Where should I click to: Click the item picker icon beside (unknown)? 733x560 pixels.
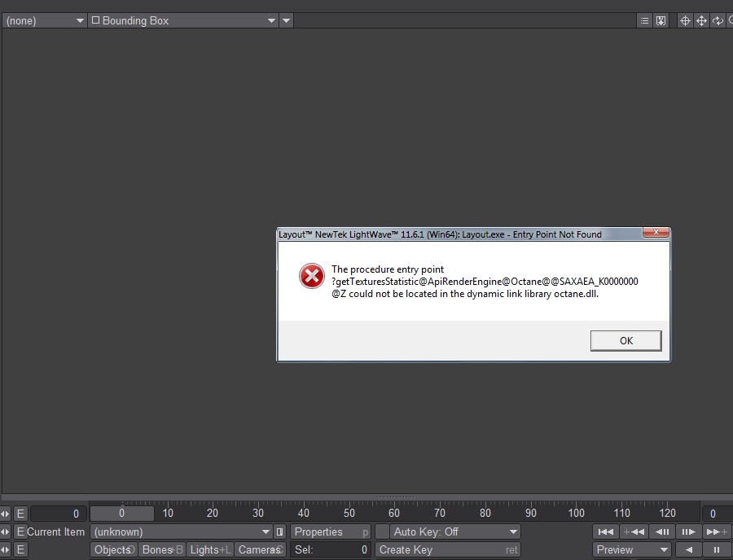pyautogui.click(x=279, y=532)
